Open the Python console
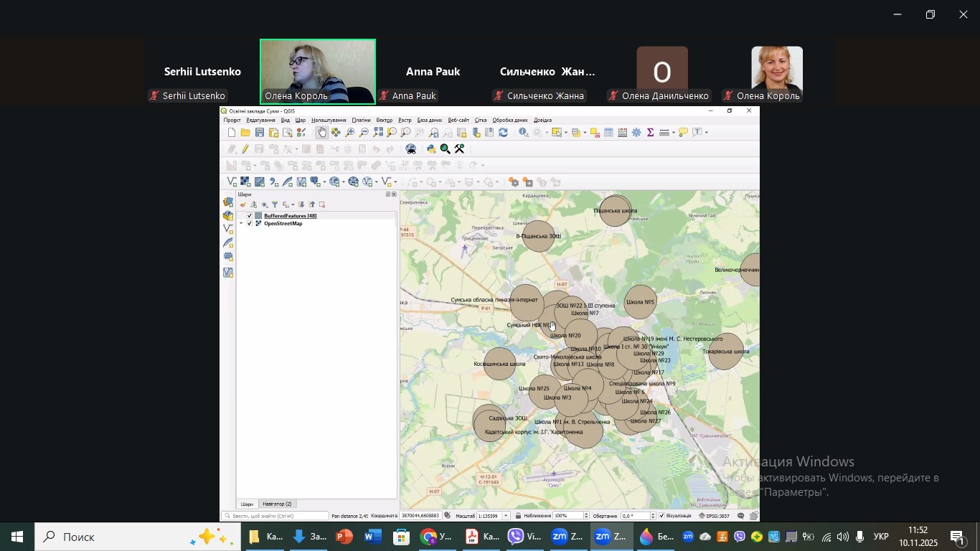 coord(431,149)
